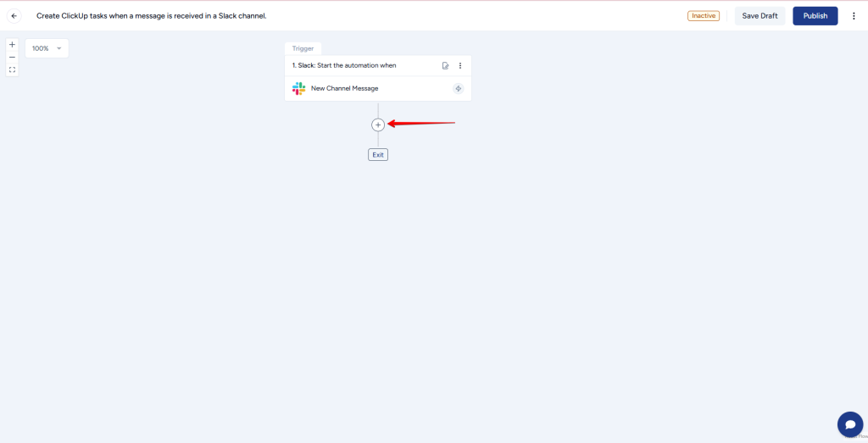Click the Inactive status badge

tap(704, 16)
